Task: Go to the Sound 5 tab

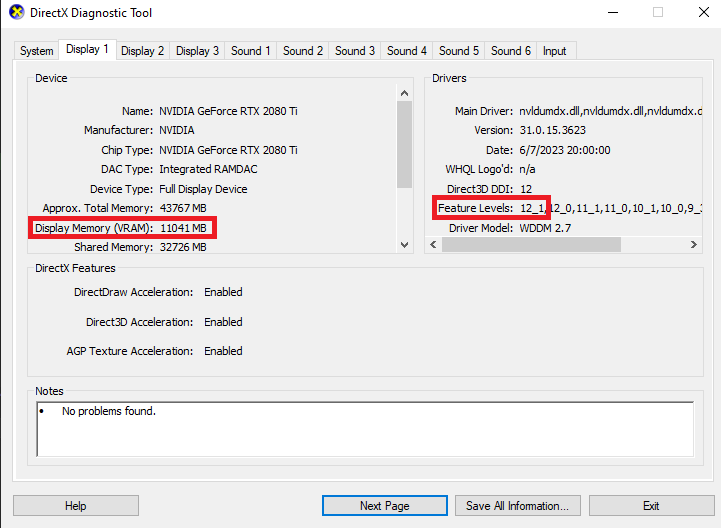Action: click(x=458, y=51)
